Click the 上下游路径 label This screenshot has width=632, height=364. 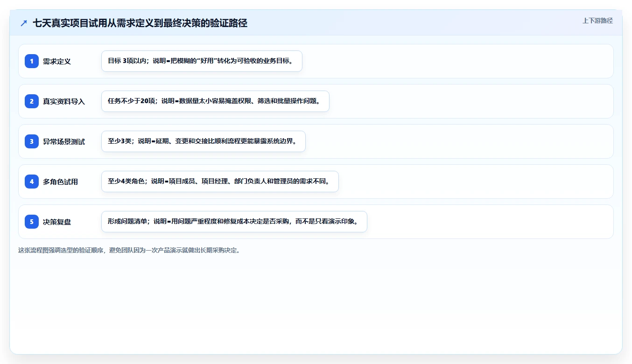(x=597, y=21)
